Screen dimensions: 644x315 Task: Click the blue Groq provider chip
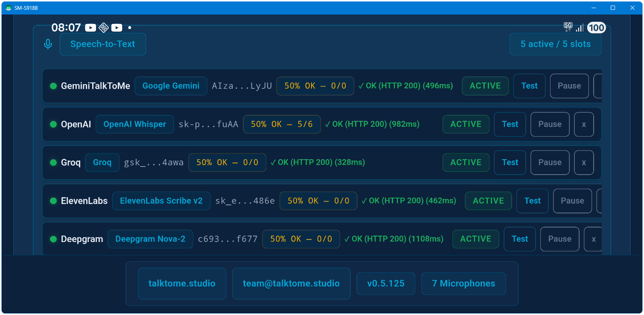click(x=102, y=163)
